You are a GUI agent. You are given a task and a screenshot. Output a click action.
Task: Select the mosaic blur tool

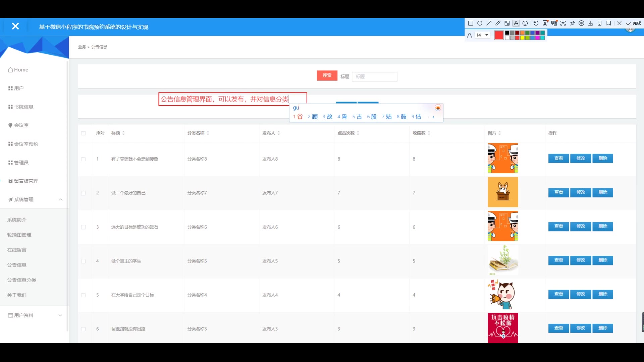tap(507, 23)
